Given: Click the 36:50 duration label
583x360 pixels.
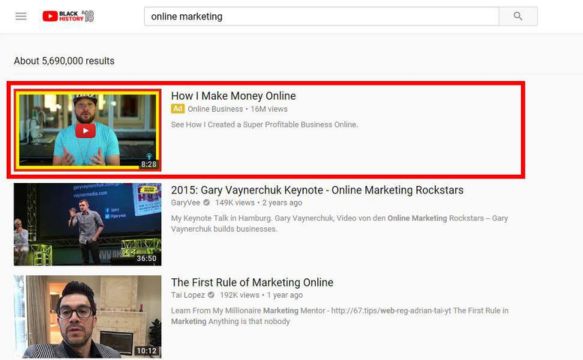Looking at the screenshot, I should point(146,258).
